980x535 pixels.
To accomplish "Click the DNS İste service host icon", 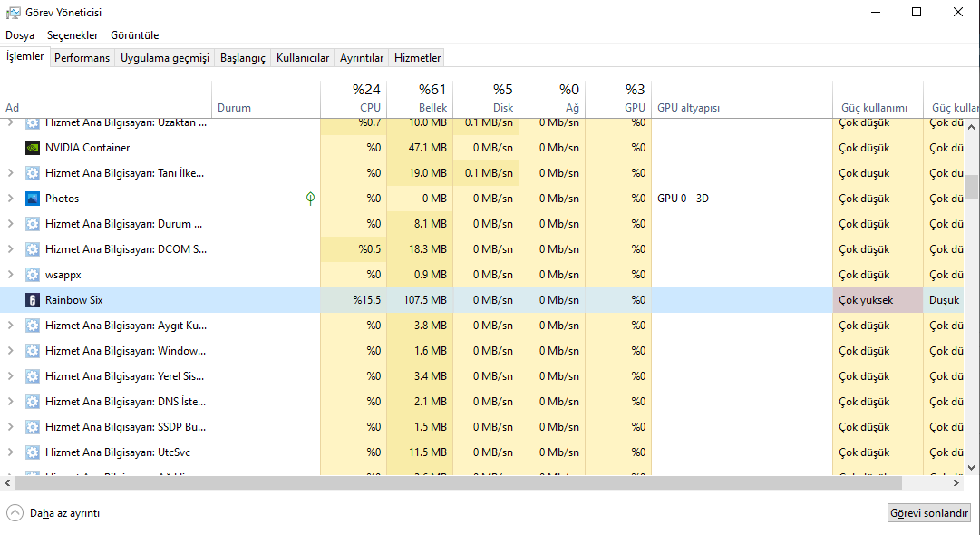I will pos(33,402).
